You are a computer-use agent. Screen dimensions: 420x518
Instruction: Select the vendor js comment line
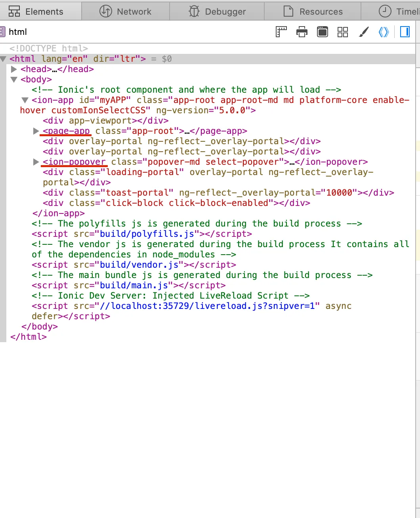click(x=220, y=249)
